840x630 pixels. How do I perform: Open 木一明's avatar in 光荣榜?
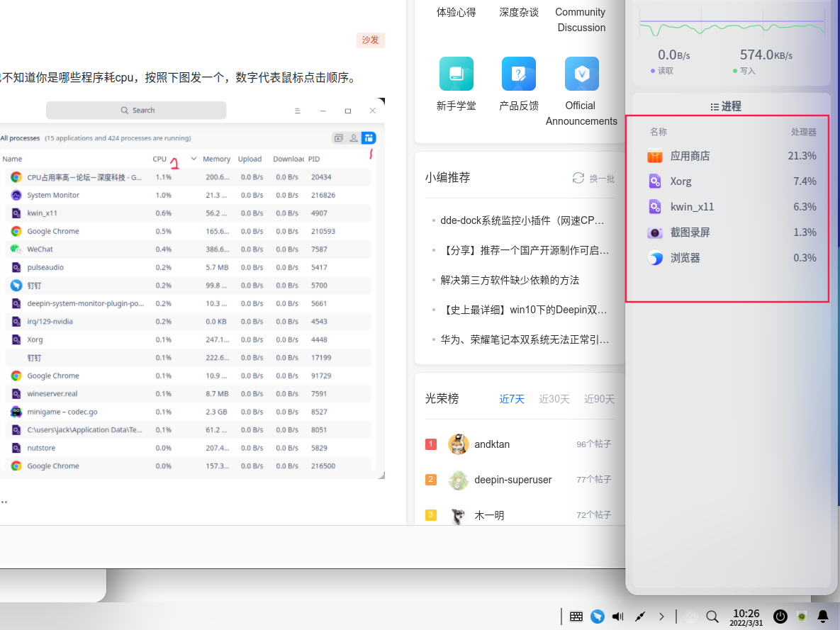click(458, 515)
